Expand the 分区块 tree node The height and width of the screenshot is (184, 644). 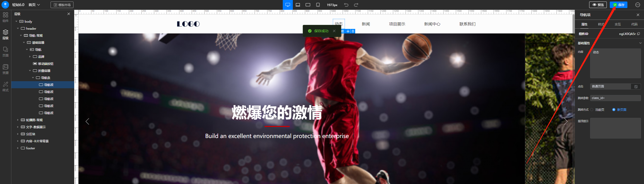click(x=18, y=134)
